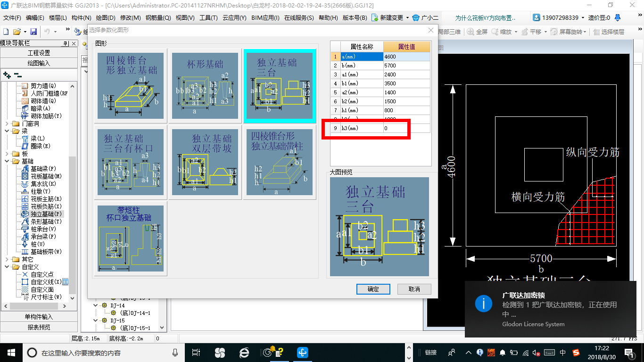Open the 屏幕旋转 rotate dropdown
This screenshot has width=644, height=362.
click(586, 32)
